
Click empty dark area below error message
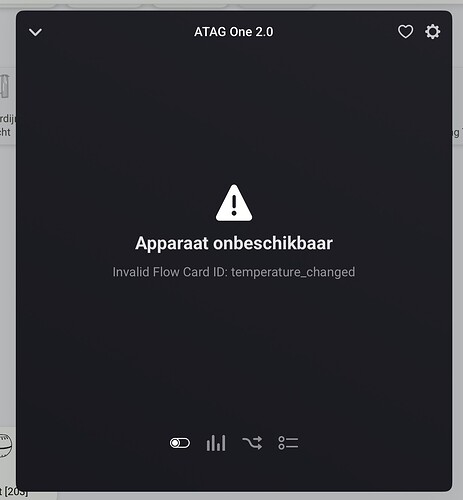[x=234, y=350]
